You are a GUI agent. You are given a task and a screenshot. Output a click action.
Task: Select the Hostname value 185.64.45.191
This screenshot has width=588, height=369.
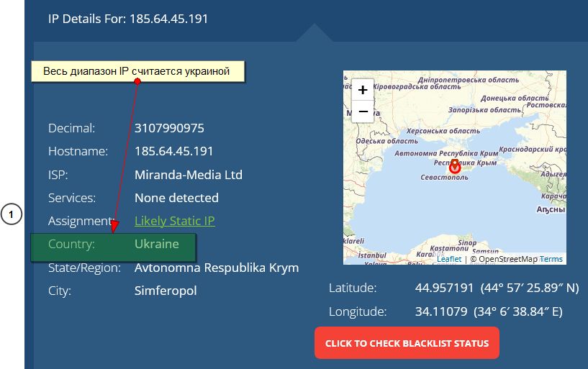pyautogui.click(x=173, y=151)
